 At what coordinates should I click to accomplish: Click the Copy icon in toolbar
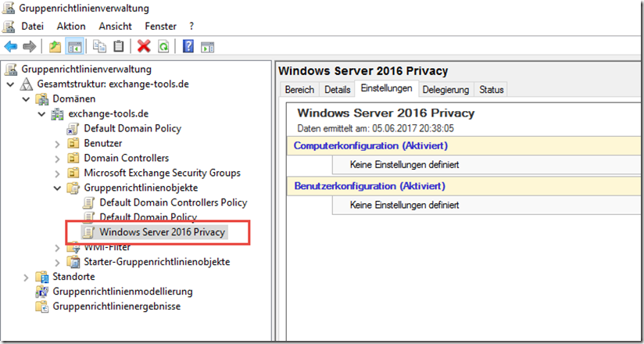(99, 47)
